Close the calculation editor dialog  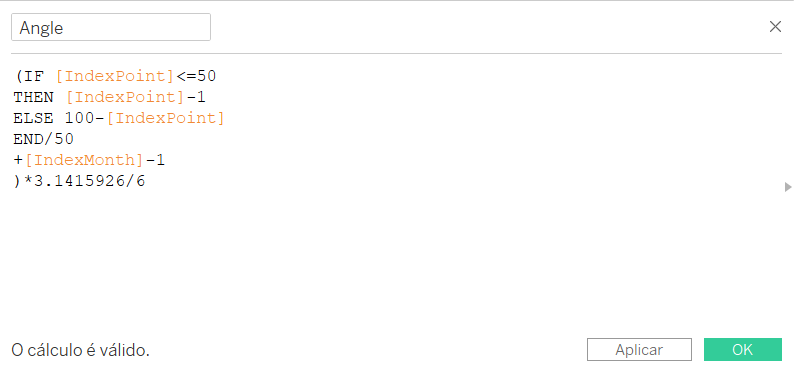(775, 27)
